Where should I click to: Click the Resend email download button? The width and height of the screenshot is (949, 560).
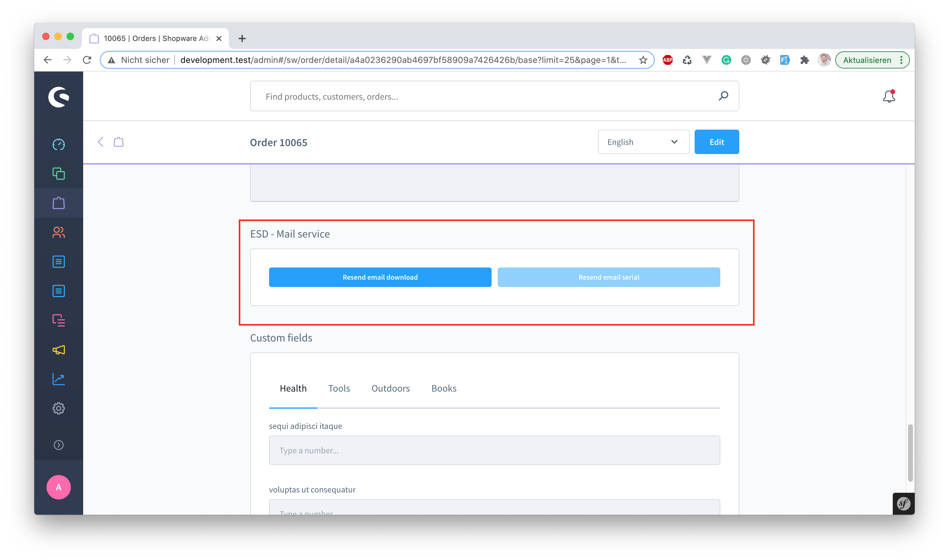click(x=380, y=277)
